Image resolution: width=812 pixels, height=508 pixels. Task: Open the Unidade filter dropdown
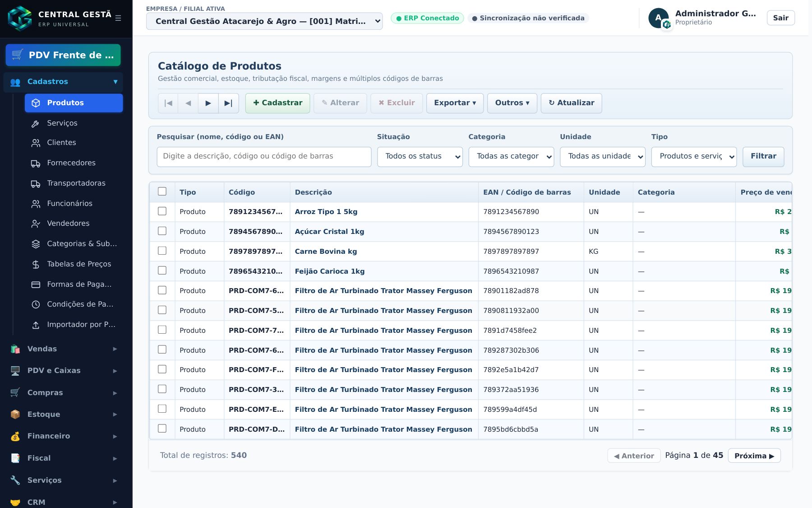[603, 156]
